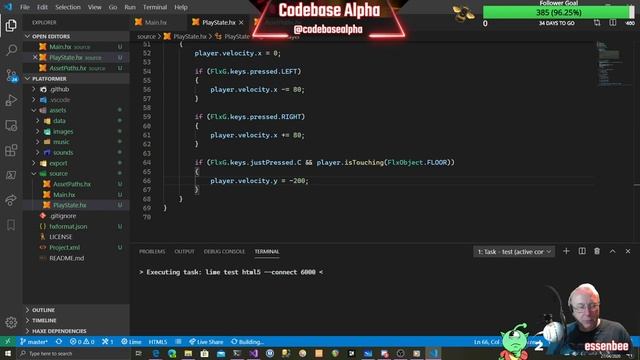The width and height of the screenshot is (640, 360).
Task: Open the Run and Debug view
Action: click(x=11, y=100)
